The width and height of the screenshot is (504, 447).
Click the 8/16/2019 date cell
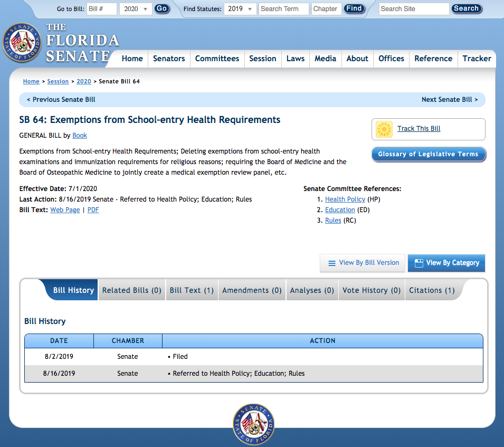(59, 374)
